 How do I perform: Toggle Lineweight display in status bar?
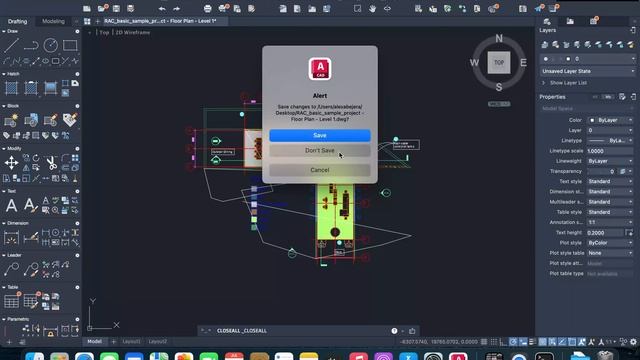533,342
